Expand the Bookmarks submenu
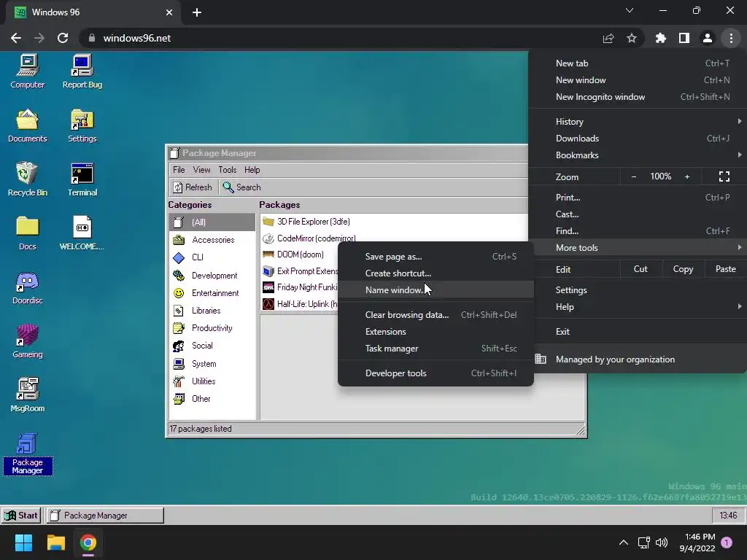 [638, 155]
